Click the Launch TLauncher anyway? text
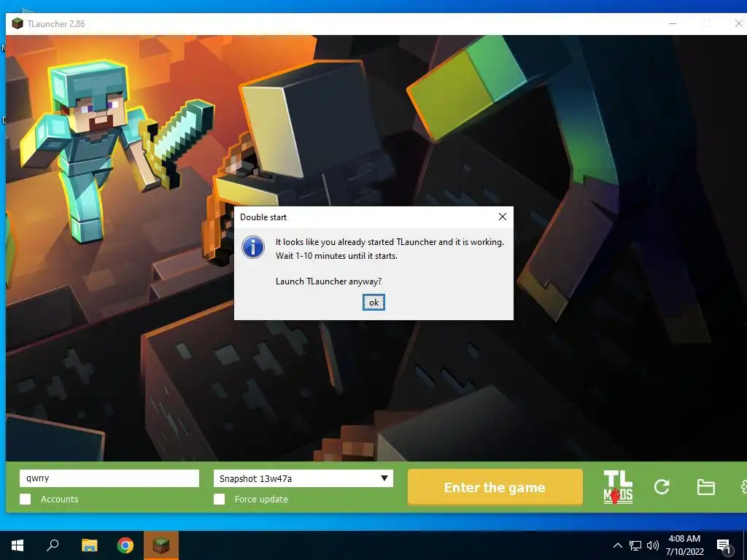 [329, 281]
